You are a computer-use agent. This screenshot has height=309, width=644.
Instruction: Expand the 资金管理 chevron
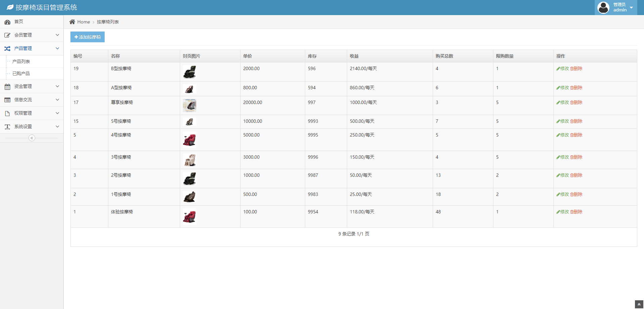pos(57,86)
